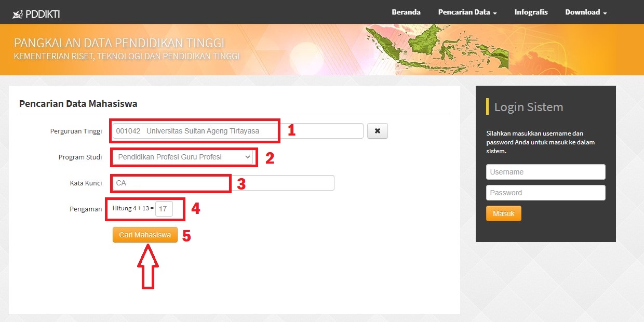Open the Infografis page

click(x=531, y=11)
